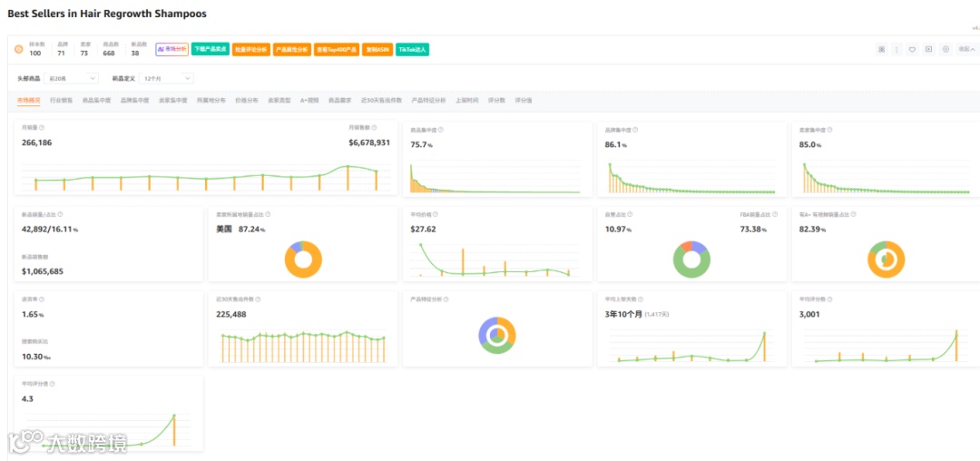Image resolution: width=980 pixels, height=461 pixels.
Task: Click the green TikTok达人 button
Action: tap(413, 49)
